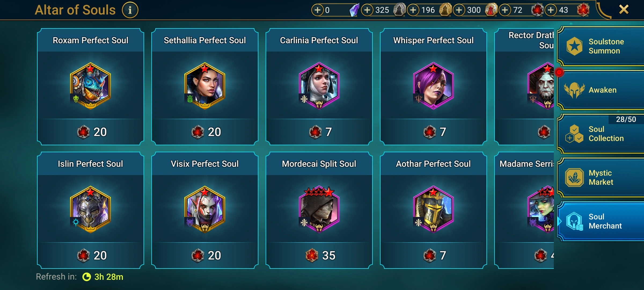This screenshot has width=644, height=290.
Task: Buy Islin Perfect Soul for 20
Action: (x=90, y=255)
